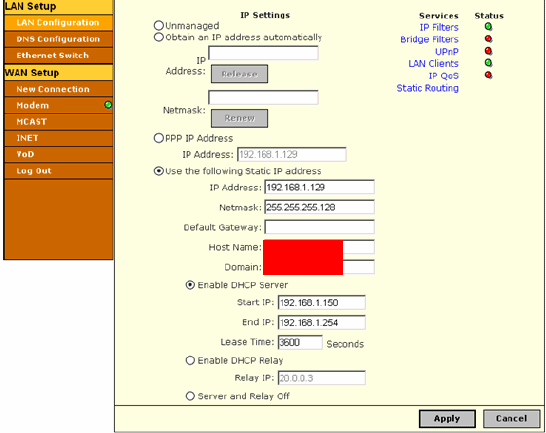Click the Release button
The width and height of the screenshot is (546, 433).
tap(240, 74)
